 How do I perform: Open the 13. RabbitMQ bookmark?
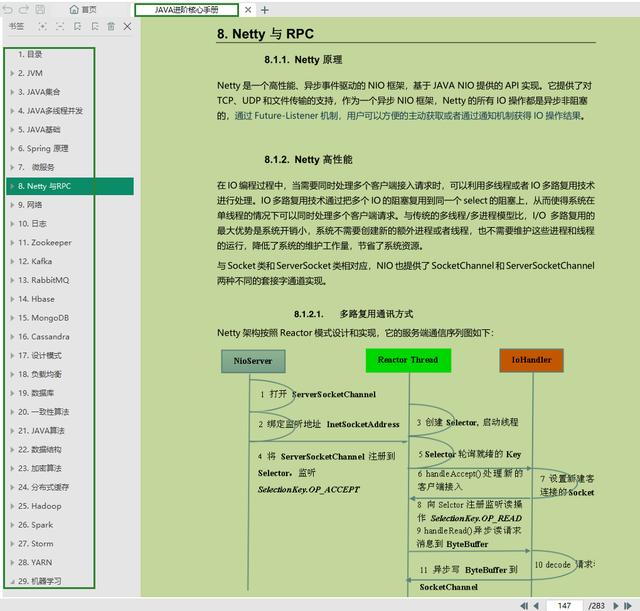44,280
